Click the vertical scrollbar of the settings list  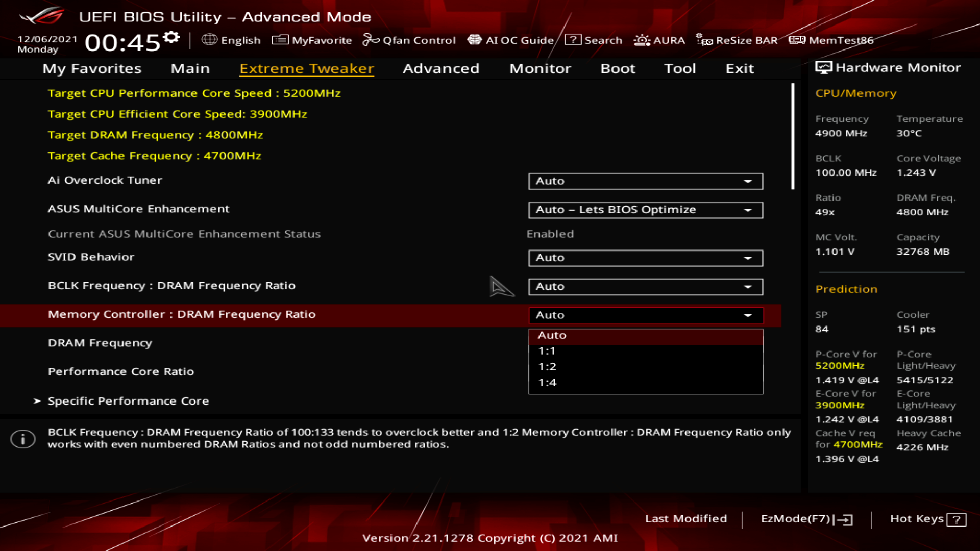[x=793, y=137]
